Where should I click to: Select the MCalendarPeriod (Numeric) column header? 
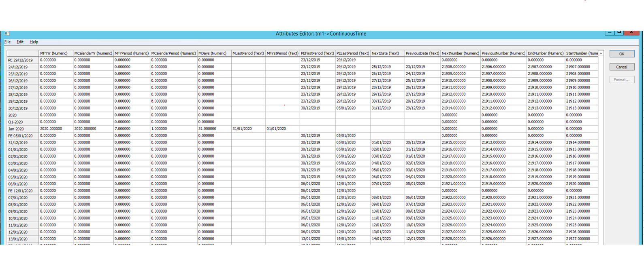(173, 53)
